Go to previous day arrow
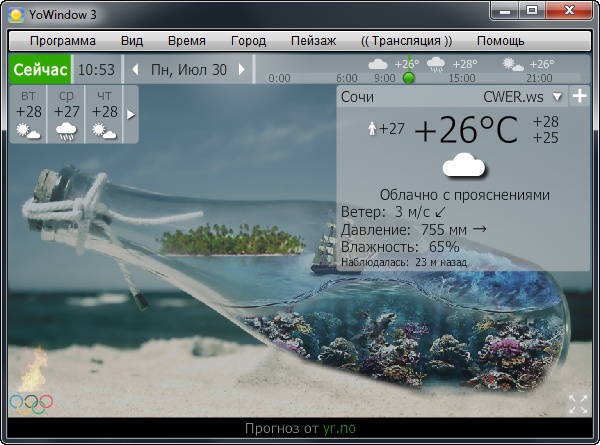The width and height of the screenshot is (600, 445). click(x=135, y=70)
